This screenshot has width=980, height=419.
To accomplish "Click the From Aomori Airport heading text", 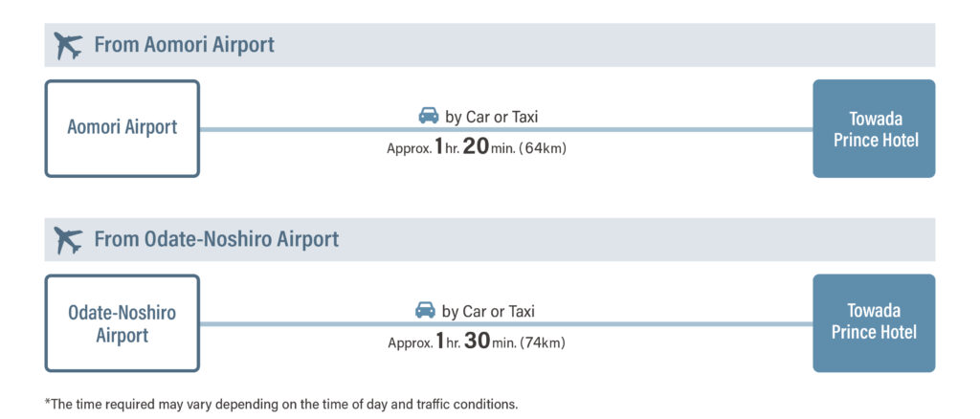I will (185, 45).
